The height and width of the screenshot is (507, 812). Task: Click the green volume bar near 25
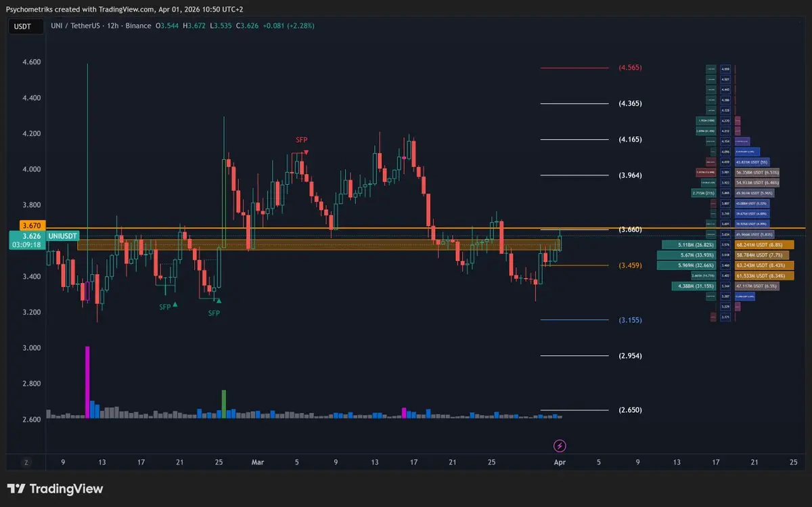tap(223, 404)
